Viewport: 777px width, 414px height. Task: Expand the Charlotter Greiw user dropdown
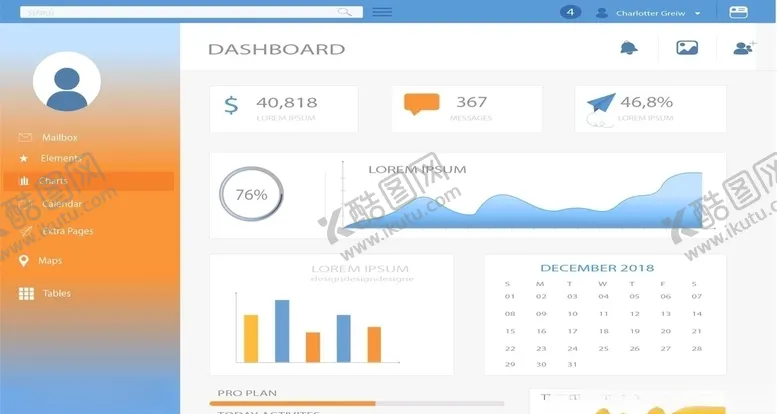coord(697,13)
